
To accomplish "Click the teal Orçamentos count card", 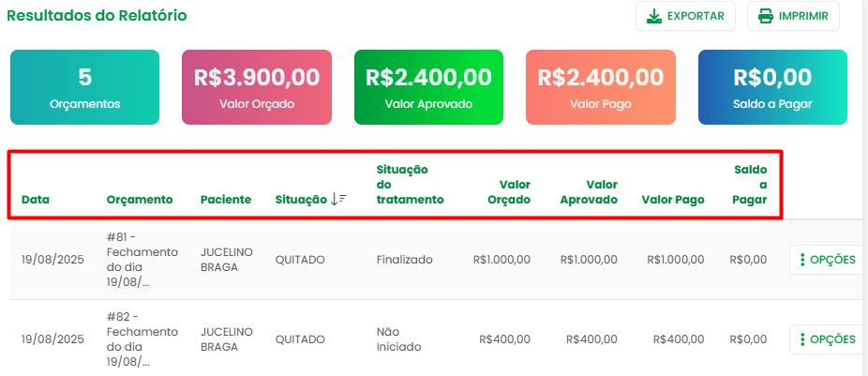I will coord(84,87).
